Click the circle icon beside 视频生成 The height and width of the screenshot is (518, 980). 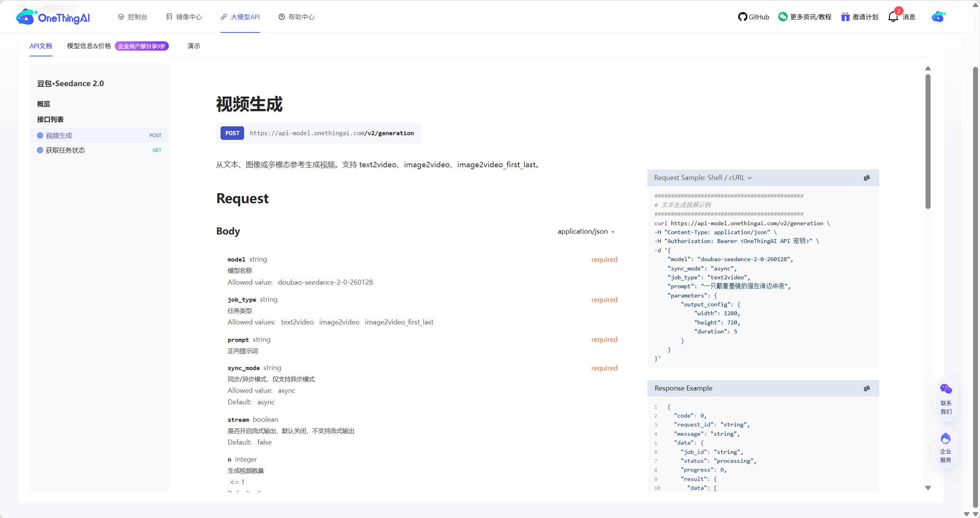click(40, 135)
